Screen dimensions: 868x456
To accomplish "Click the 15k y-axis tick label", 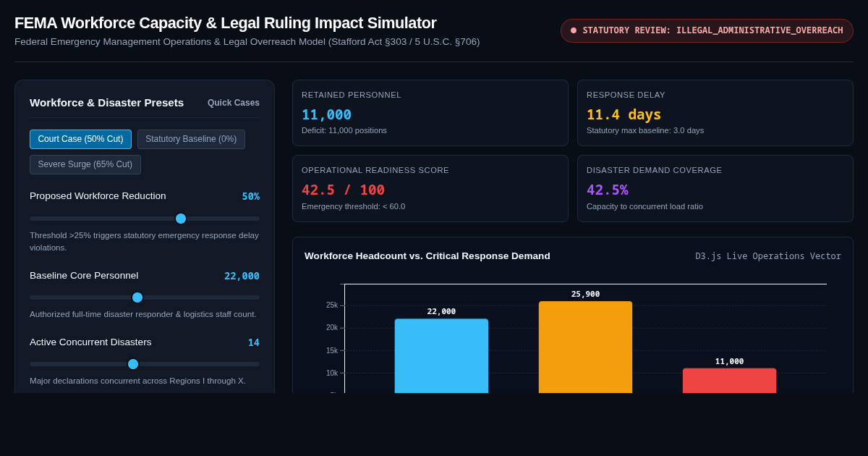I will 332,350.
